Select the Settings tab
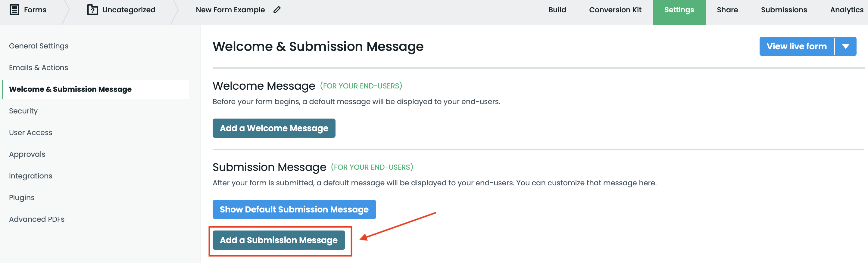The height and width of the screenshot is (263, 868). click(x=679, y=10)
